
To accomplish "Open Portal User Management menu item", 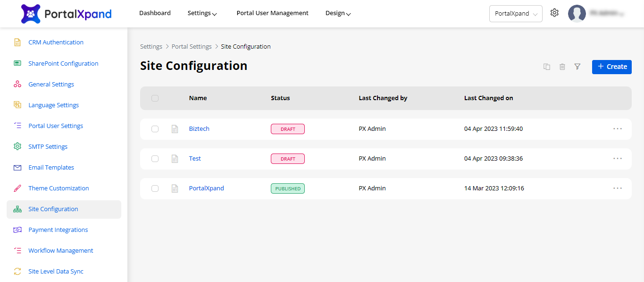I will pos(272,13).
